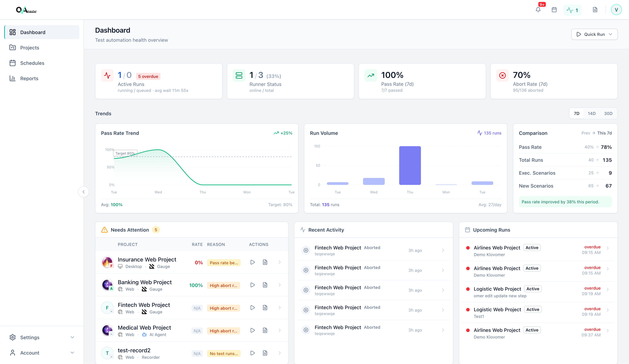Click the calendar icon in top bar
This screenshot has width=629, height=364.
554,10
